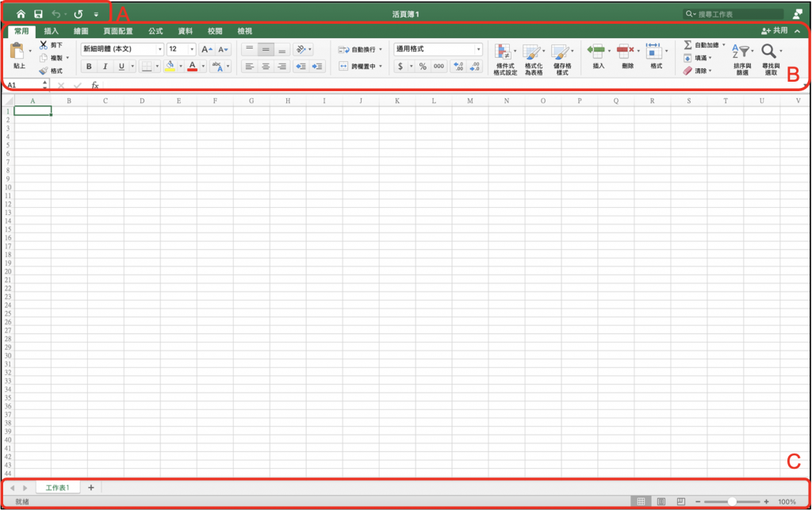The height and width of the screenshot is (510, 812).
Task: Open 自動加總 AutoSum
Action: pyautogui.click(x=704, y=45)
